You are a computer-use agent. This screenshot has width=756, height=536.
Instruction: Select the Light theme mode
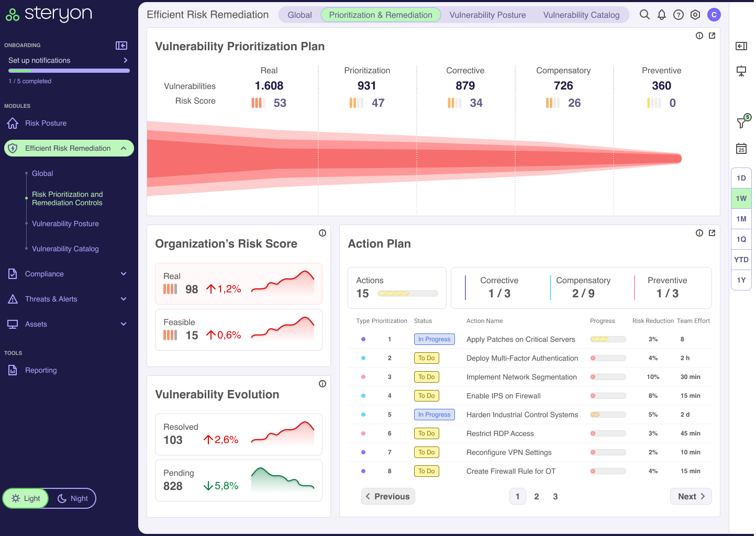(26, 498)
